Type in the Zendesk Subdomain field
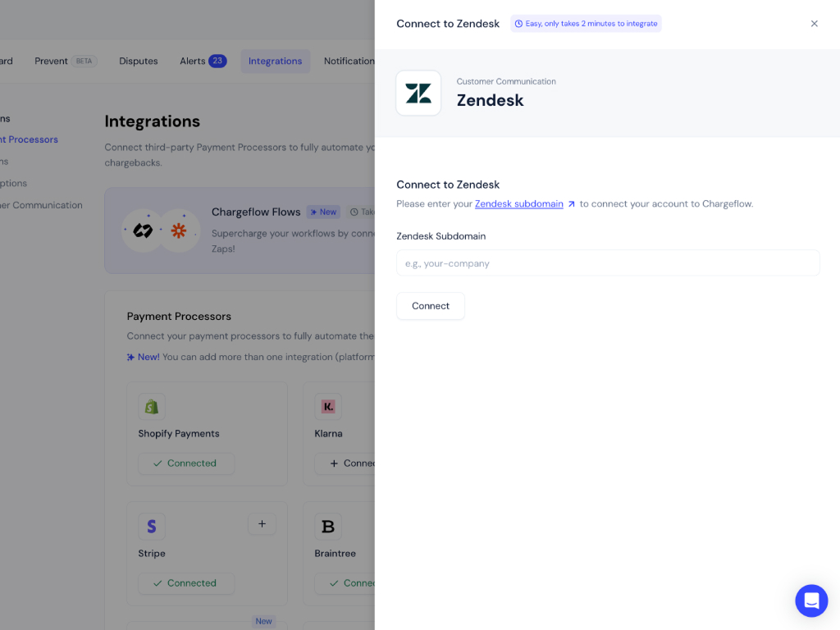840x630 pixels. (607, 263)
